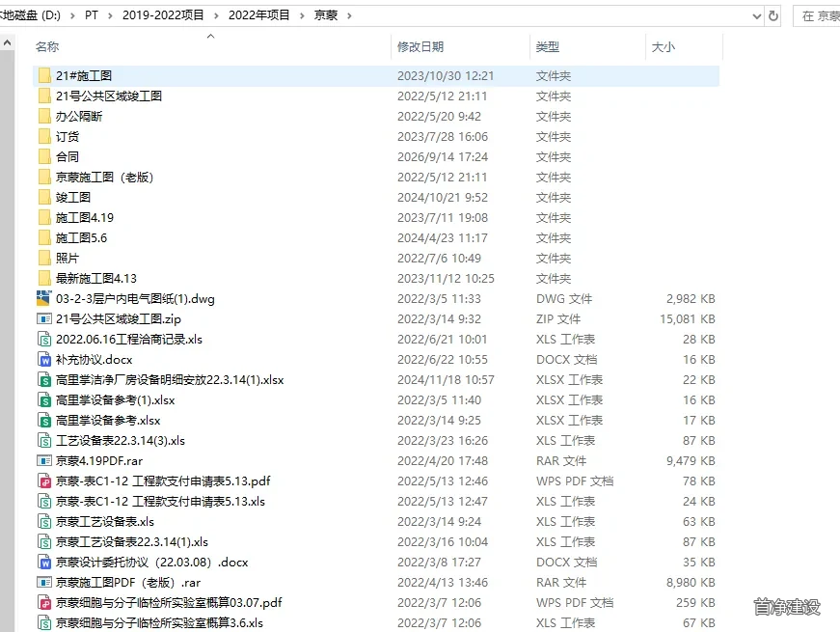Click the archive icon of 京蒙施工图PDF（老版）.rar
The image size is (840, 632).
coord(44,582)
